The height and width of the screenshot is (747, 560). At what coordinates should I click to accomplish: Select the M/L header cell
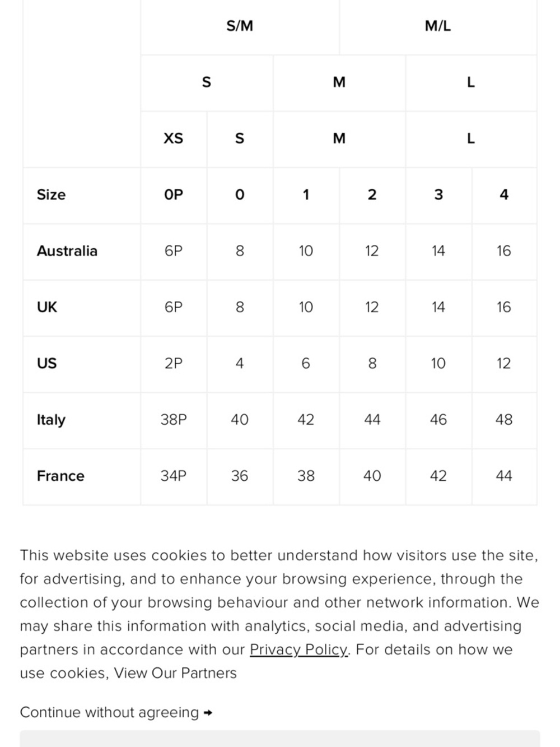point(438,26)
